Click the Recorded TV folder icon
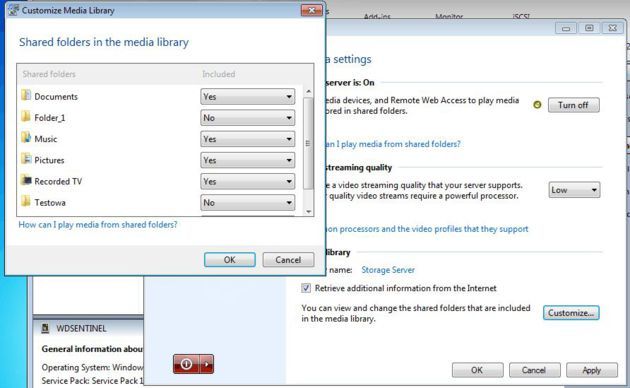The height and width of the screenshot is (388, 630). coord(26,180)
